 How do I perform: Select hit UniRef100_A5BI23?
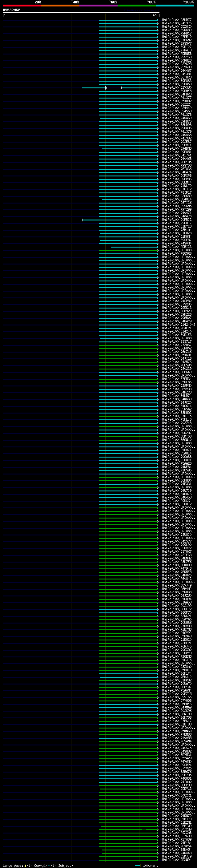(176, 247)
